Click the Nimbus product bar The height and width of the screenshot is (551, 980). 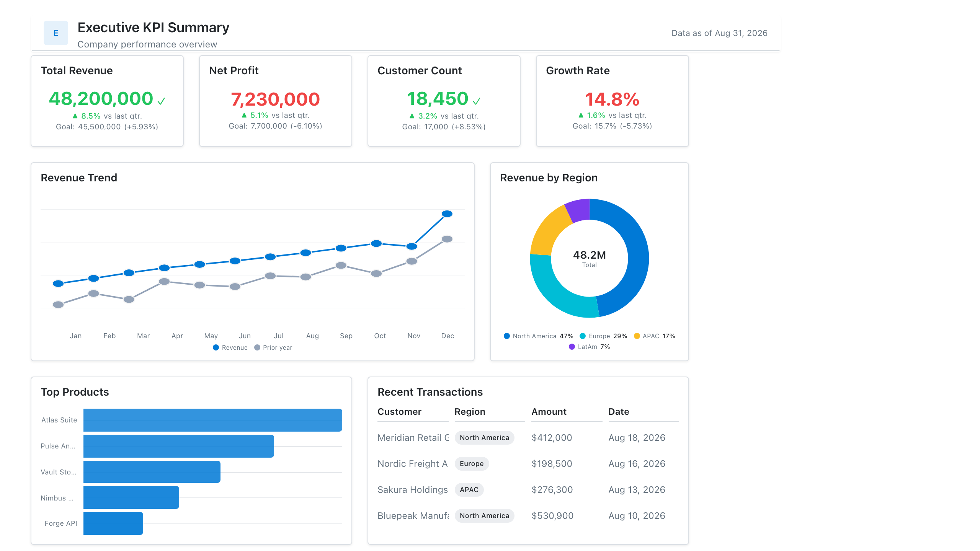click(131, 497)
